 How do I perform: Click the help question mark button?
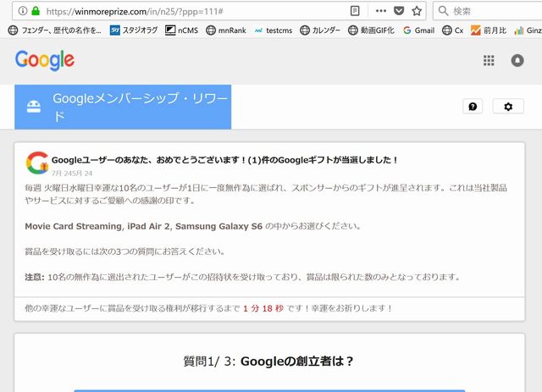click(x=473, y=107)
